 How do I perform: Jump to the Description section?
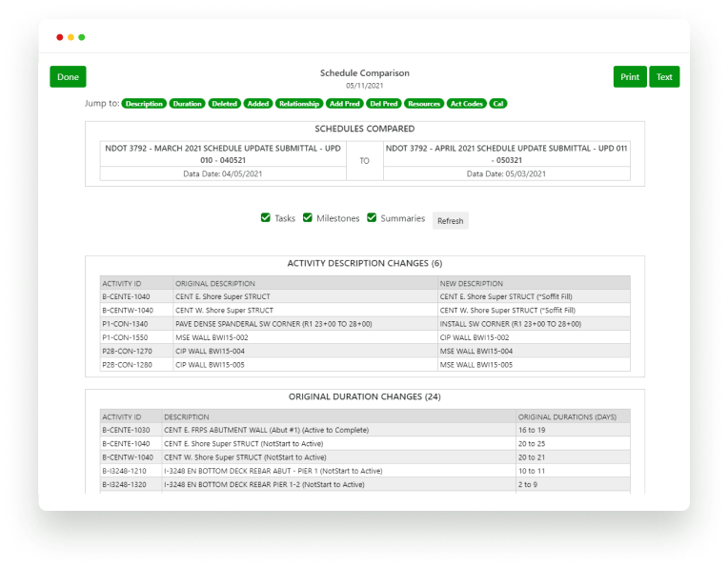(x=144, y=104)
